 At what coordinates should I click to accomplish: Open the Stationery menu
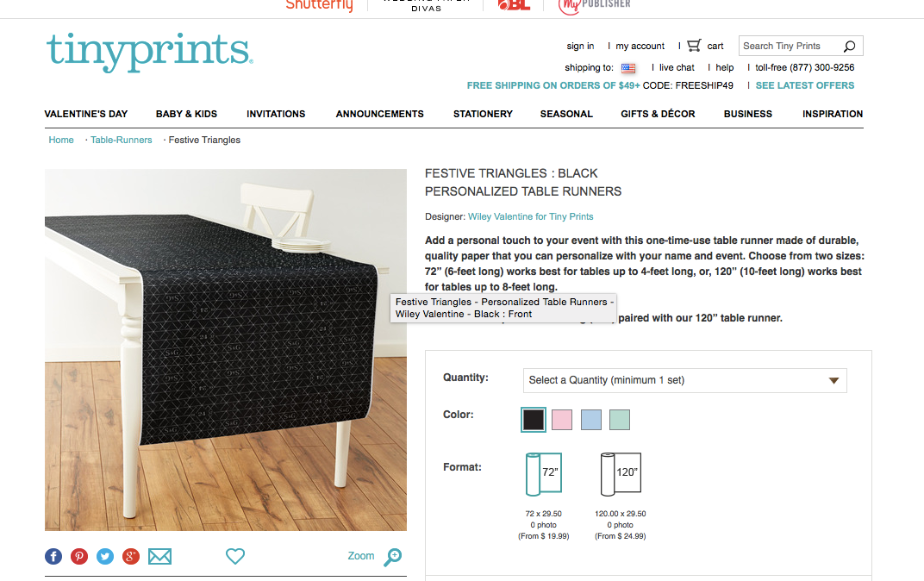[x=483, y=114]
